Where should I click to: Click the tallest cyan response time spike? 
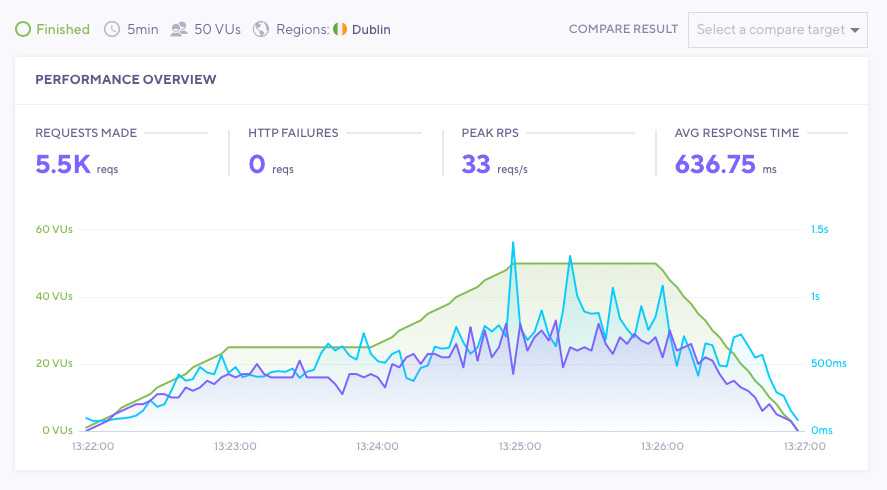tap(513, 243)
